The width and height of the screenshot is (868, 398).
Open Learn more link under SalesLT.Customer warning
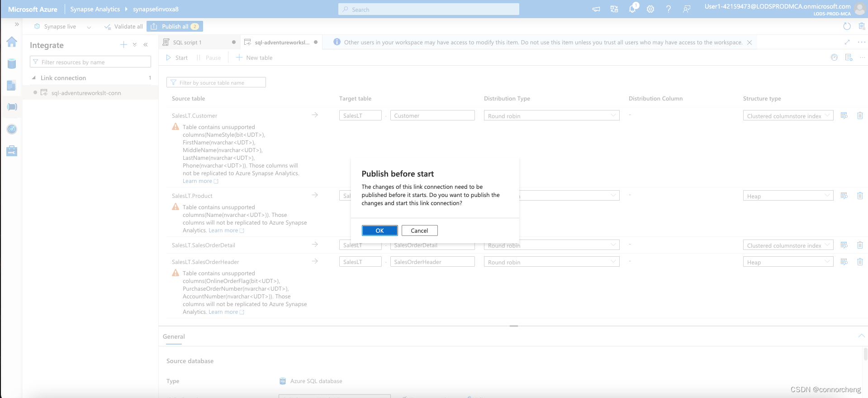(x=200, y=181)
